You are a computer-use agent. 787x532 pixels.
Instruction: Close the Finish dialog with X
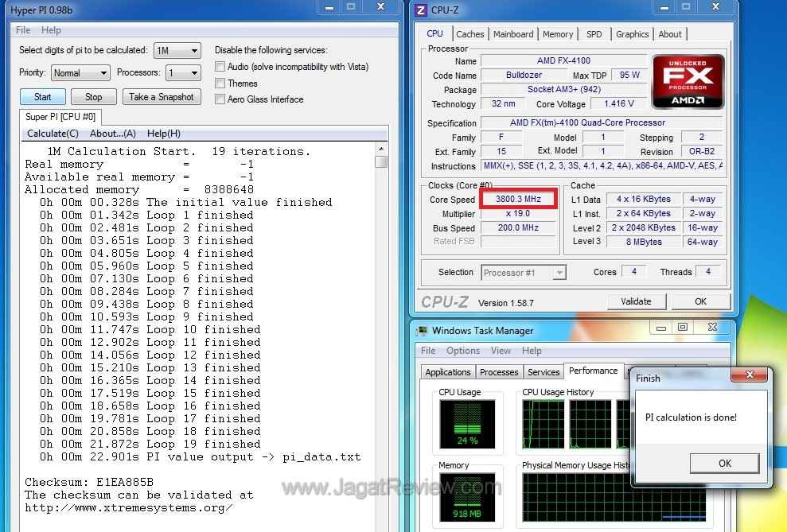750,373
